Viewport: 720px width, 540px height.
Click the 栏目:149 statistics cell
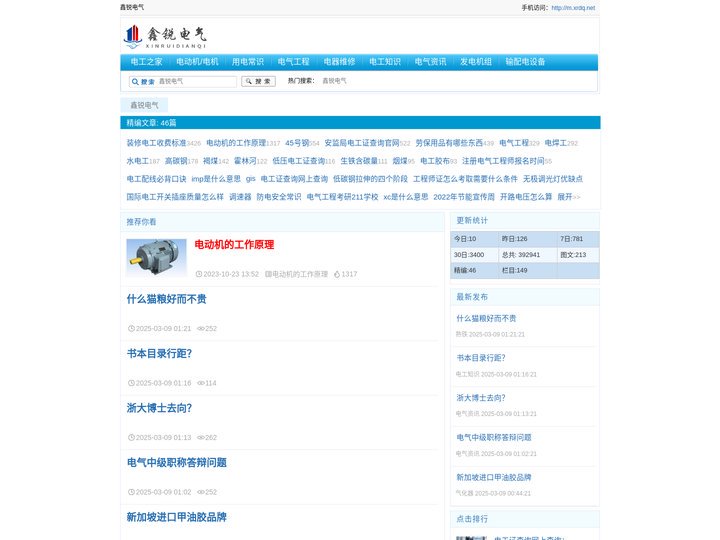pyautogui.click(x=528, y=270)
